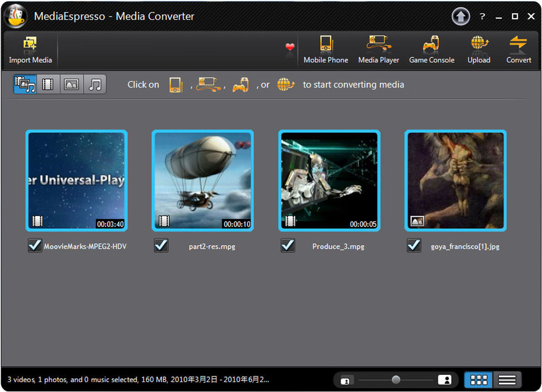Select Game Console output option
The width and height of the screenshot is (542, 392).
click(432, 45)
